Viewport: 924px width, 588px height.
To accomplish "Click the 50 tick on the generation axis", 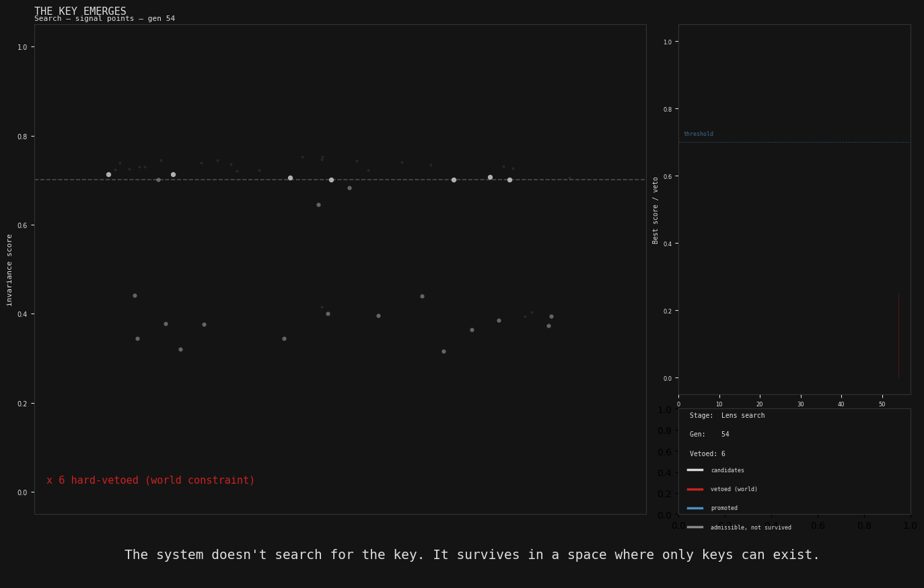I will coord(882,404).
